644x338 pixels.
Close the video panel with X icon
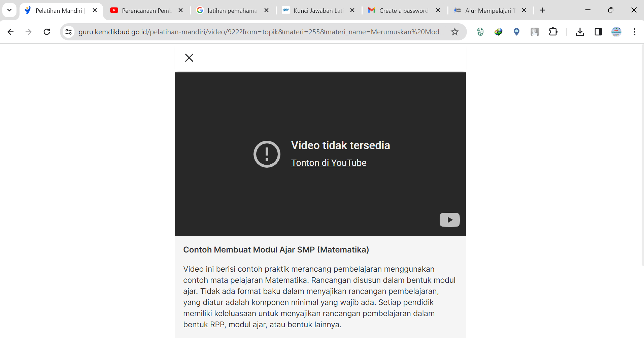pos(189,58)
